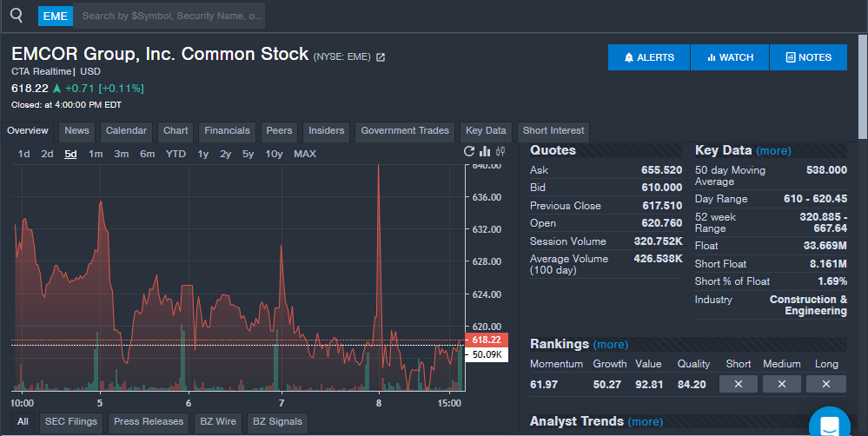Click the Value score 92.81

click(x=649, y=384)
